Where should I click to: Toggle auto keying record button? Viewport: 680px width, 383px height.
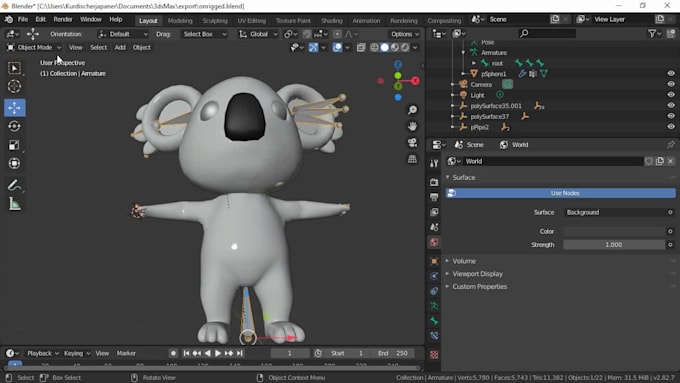point(173,353)
